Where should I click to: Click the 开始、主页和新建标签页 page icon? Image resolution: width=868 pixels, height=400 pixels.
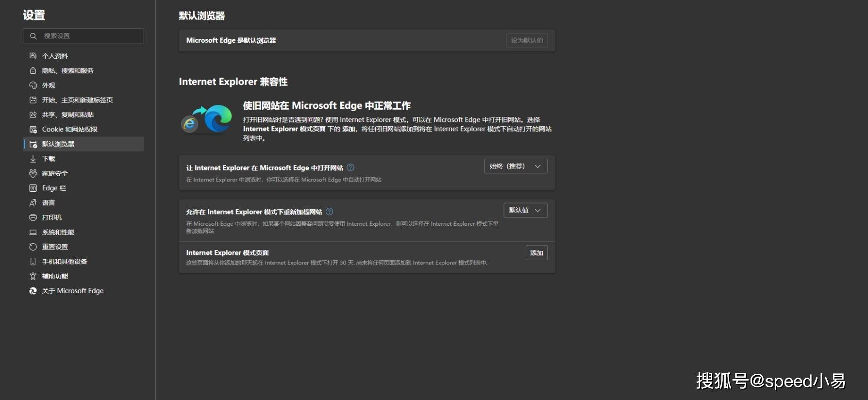33,100
